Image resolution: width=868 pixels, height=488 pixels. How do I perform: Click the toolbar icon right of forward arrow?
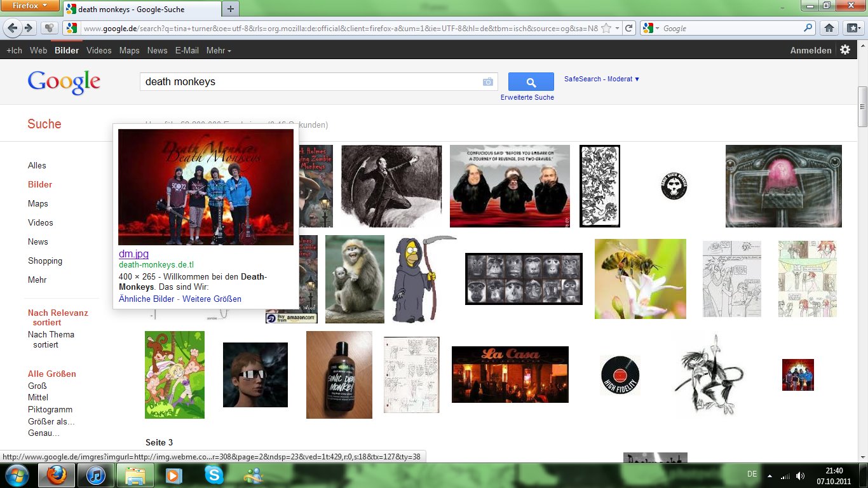click(49, 28)
